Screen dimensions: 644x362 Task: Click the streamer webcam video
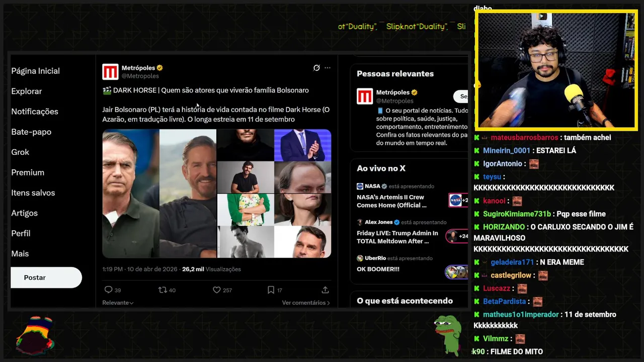[556, 70]
